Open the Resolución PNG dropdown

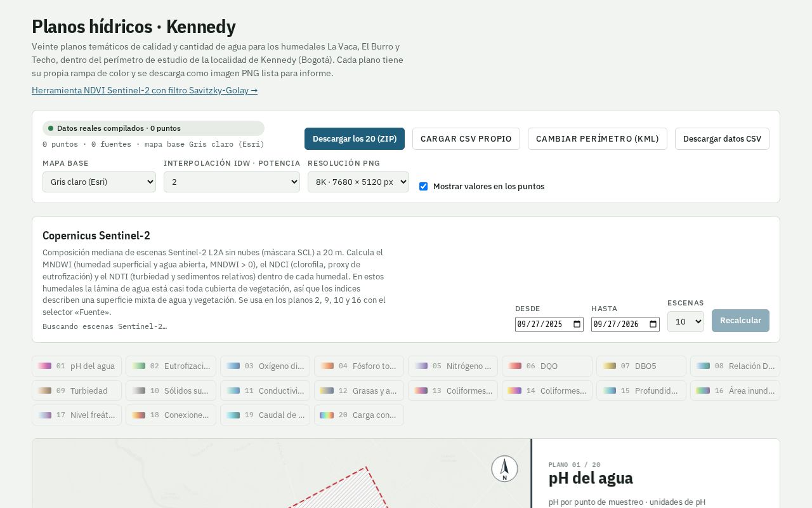coord(358,182)
